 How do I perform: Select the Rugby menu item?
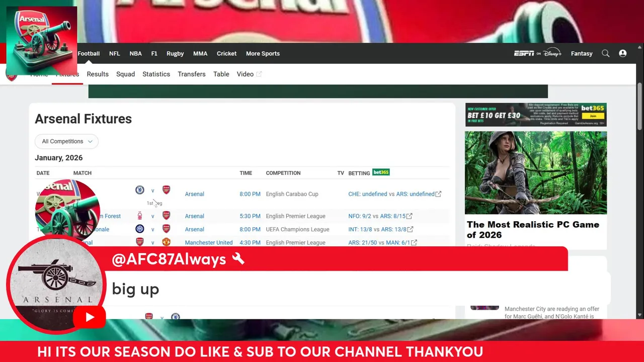tap(175, 53)
